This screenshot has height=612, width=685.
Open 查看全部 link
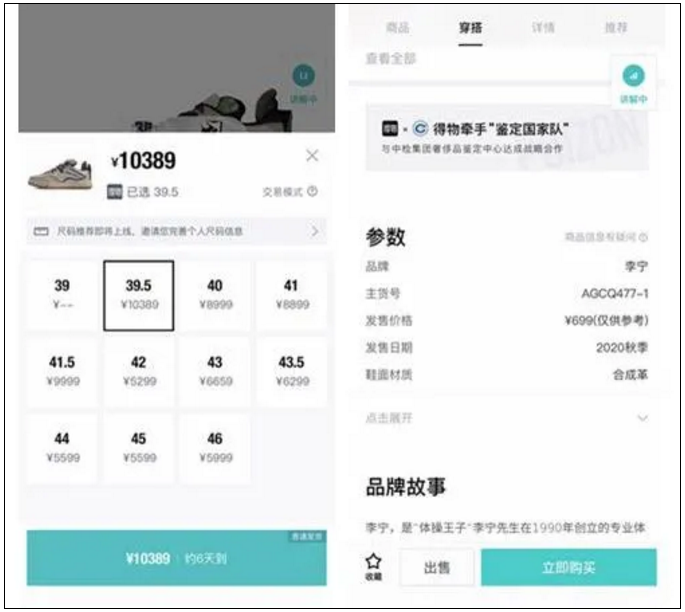click(x=391, y=58)
